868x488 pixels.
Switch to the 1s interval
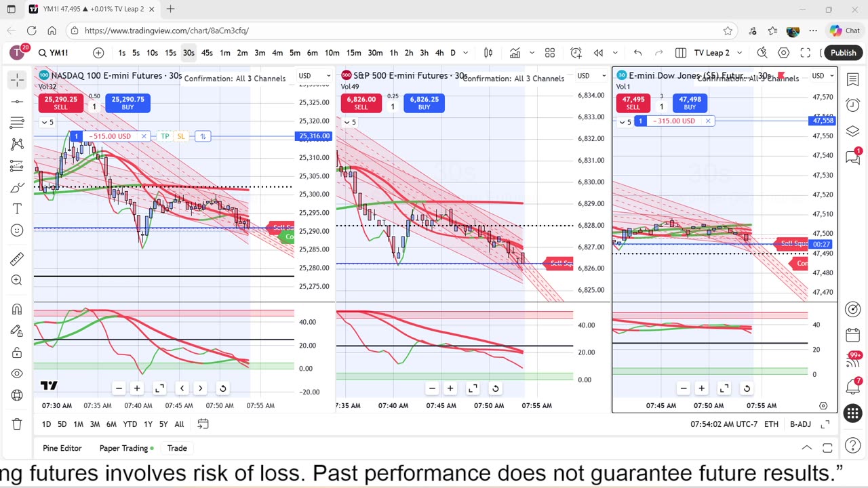coord(121,53)
